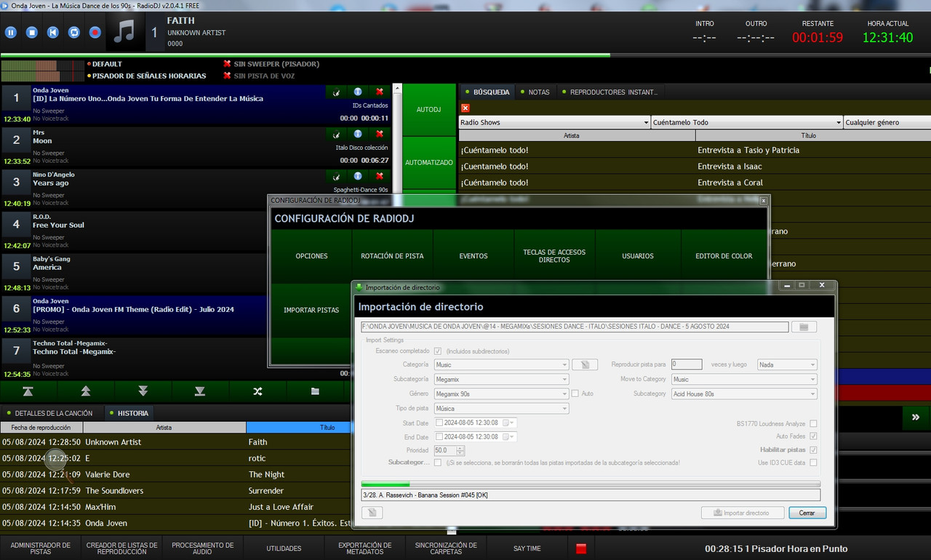931x560 pixels.
Task: Click the previous track button
Action: click(53, 33)
